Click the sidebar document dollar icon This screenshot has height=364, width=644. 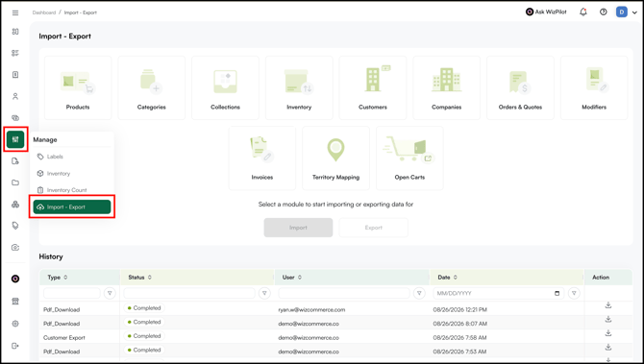(x=15, y=75)
